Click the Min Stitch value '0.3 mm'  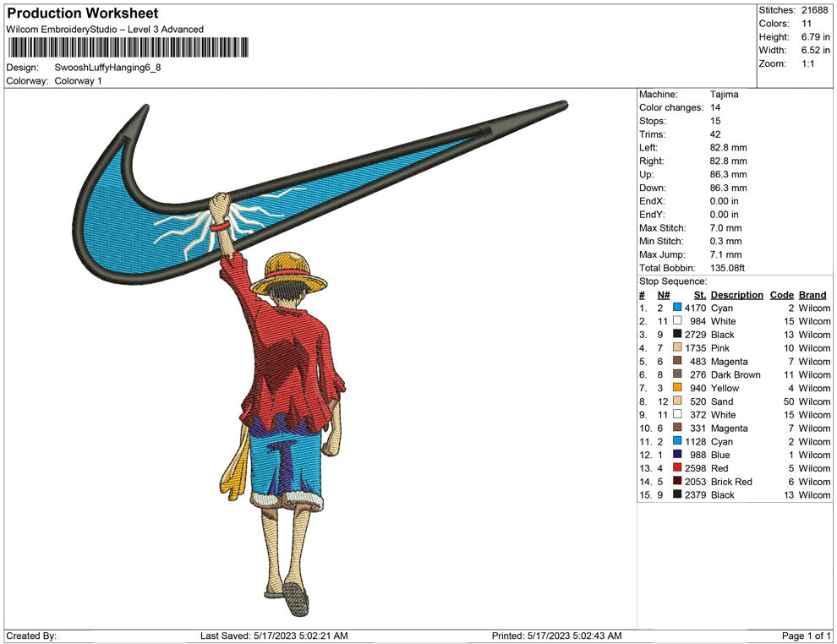point(725,241)
